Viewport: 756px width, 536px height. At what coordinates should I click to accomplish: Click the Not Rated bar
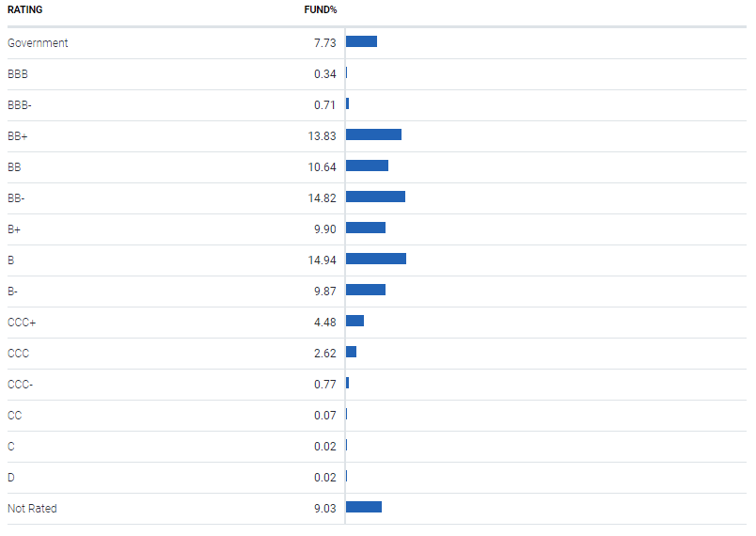click(x=364, y=507)
